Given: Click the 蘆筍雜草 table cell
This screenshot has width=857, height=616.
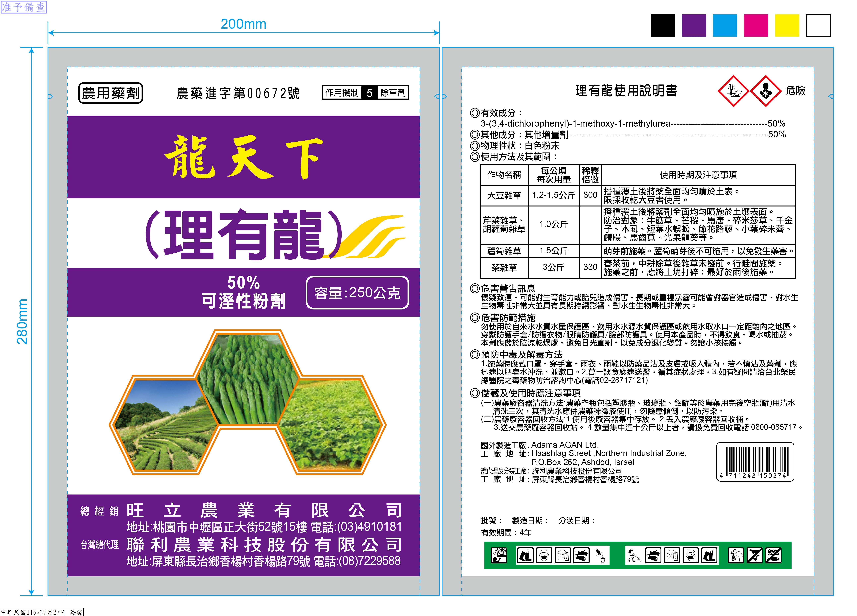Looking at the screenshot, I should (504, 251).
